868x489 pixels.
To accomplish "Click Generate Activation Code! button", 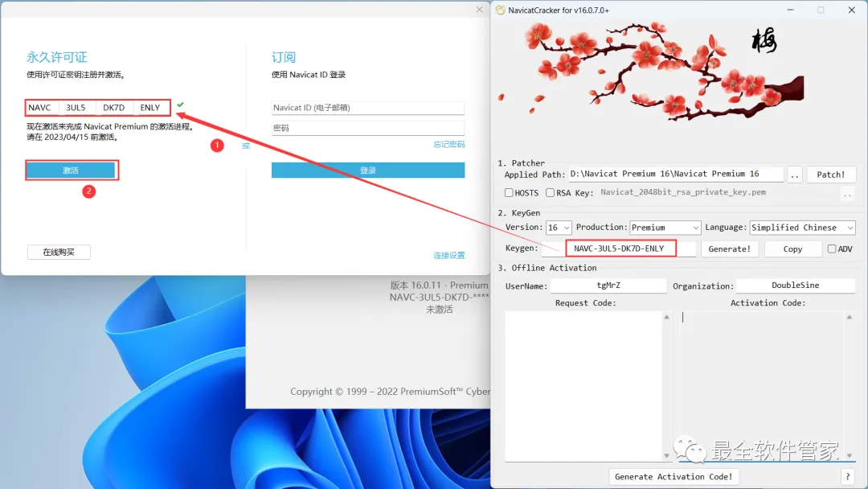I will 674,476.
